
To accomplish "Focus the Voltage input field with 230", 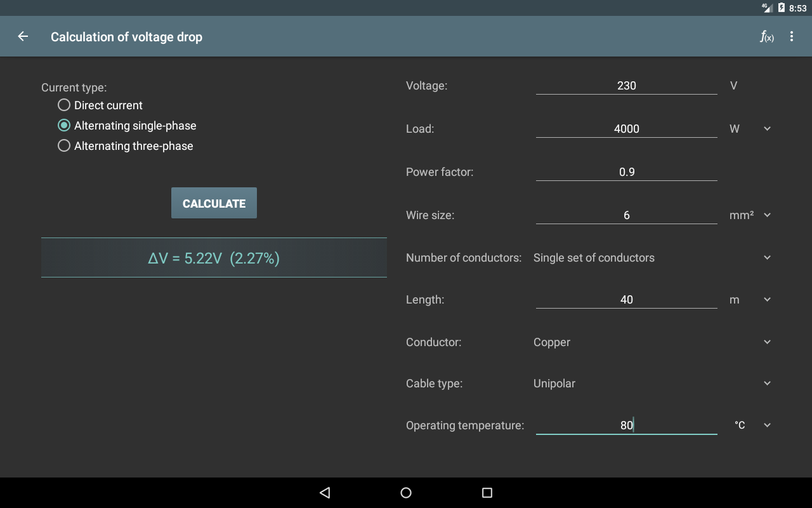I will click(x=626, y=85).
